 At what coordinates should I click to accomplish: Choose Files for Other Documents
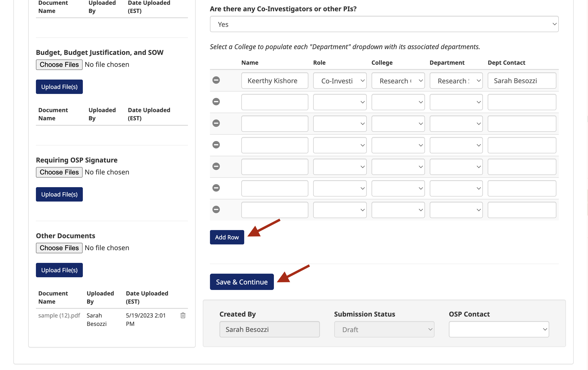tap(59, 248)
